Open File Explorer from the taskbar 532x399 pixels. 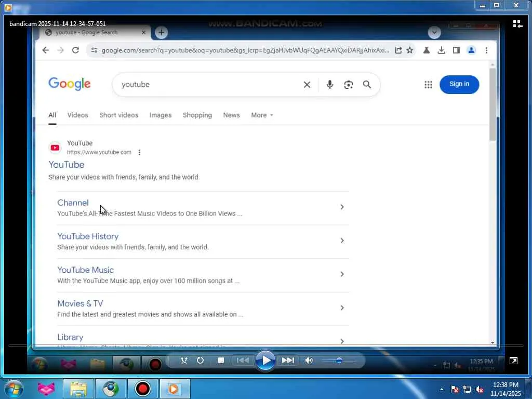click(78, 389)
